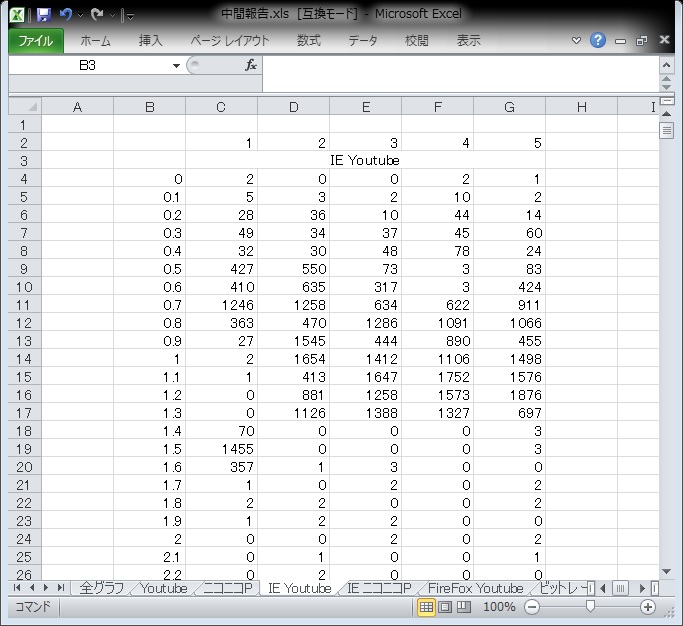Click the vertical scrollbar thumb
Image resolution: width=683 pixels, height=626 pixels.
[x=666, y=130]
